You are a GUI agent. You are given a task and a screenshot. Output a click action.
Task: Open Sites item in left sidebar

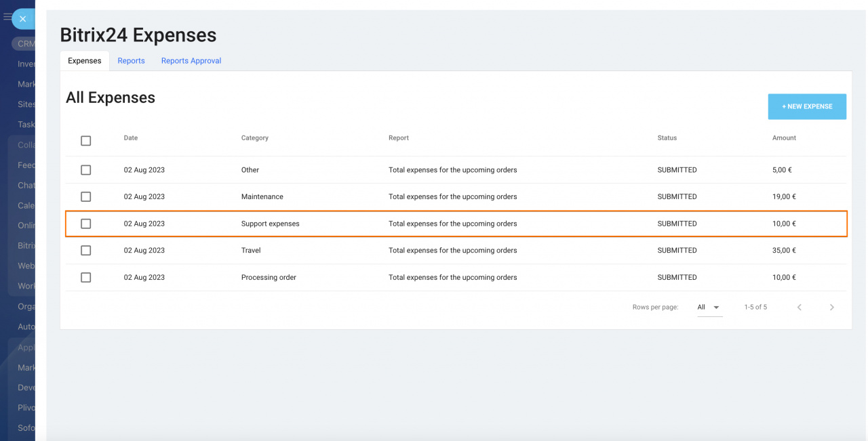26,104
